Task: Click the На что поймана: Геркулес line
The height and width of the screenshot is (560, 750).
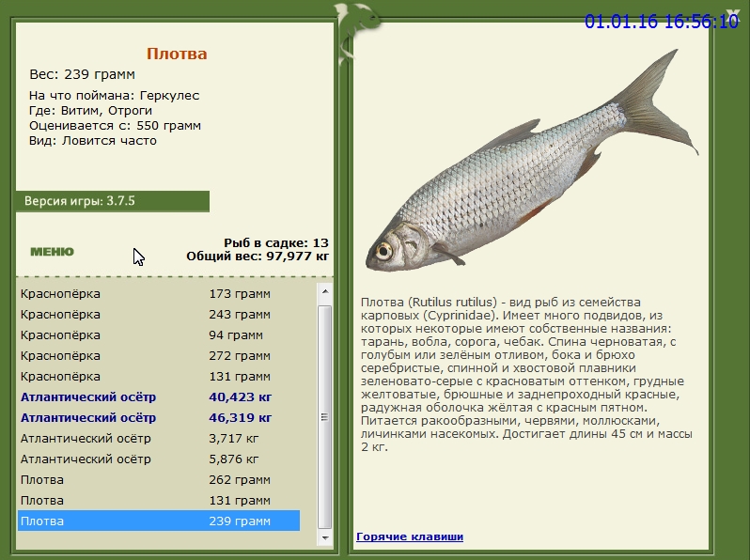Action: click(114, 96)
